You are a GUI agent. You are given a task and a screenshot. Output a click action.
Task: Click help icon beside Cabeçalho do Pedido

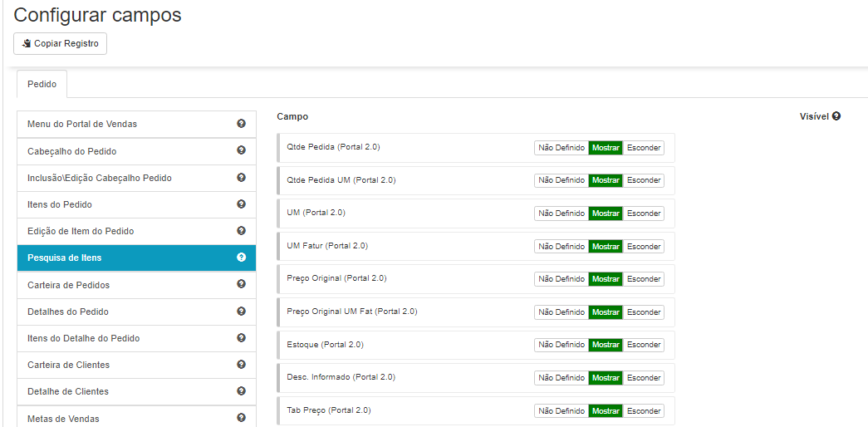pos(241,150)
